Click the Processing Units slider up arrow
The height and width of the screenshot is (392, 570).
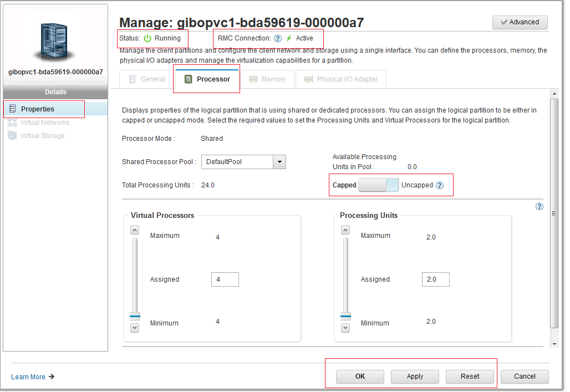point(345,230)
